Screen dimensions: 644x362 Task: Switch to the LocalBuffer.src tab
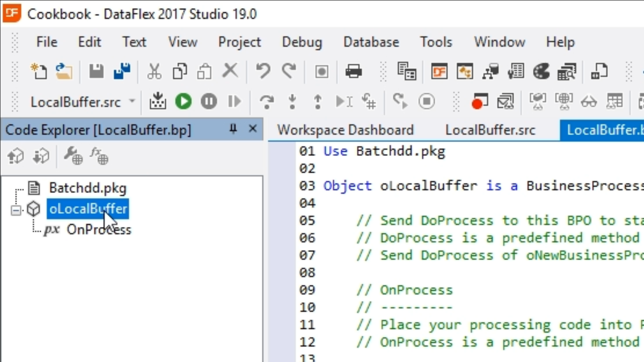pos(490,130)
